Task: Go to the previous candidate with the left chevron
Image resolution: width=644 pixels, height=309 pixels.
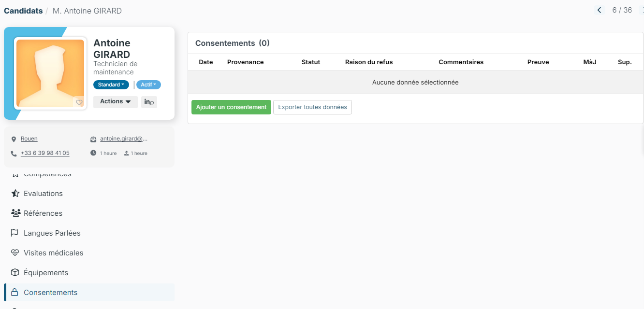Action: click(600, 10)
